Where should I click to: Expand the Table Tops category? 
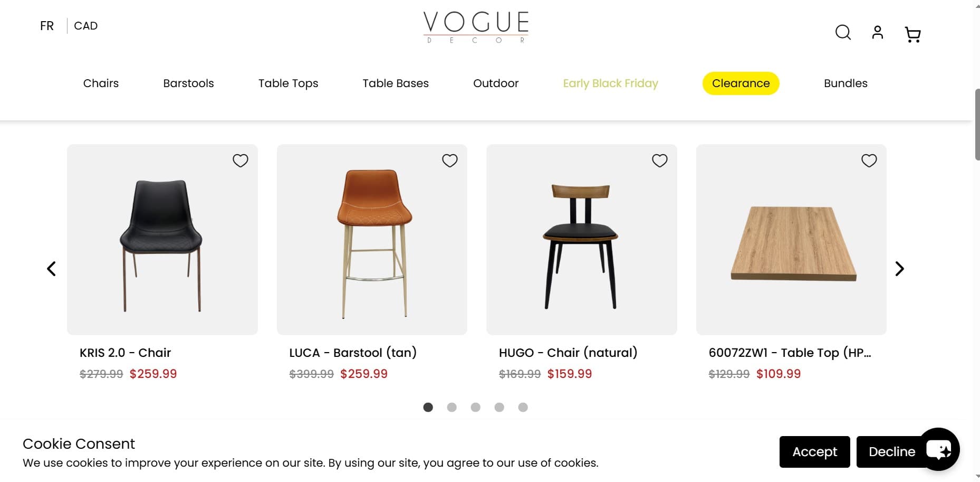click(288, 83)
